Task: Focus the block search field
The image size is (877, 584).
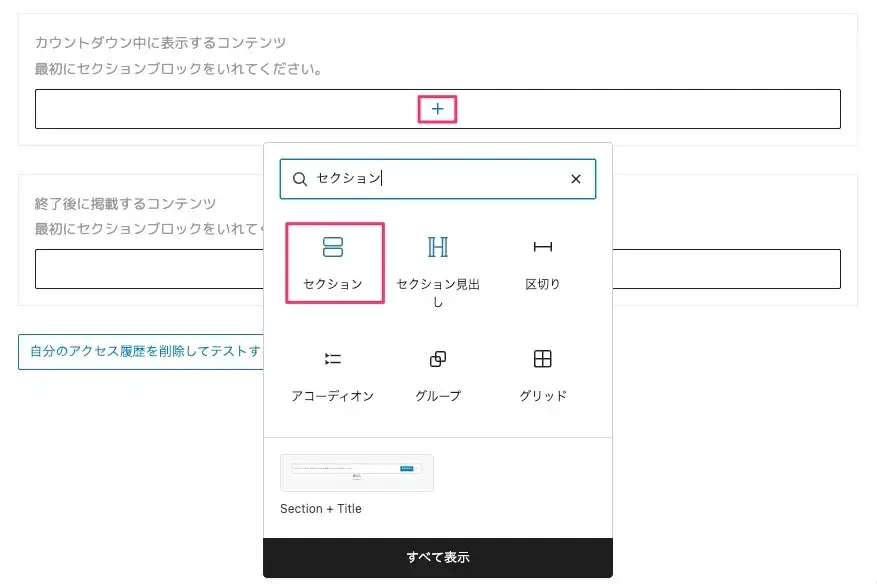Action: (440, 179)
